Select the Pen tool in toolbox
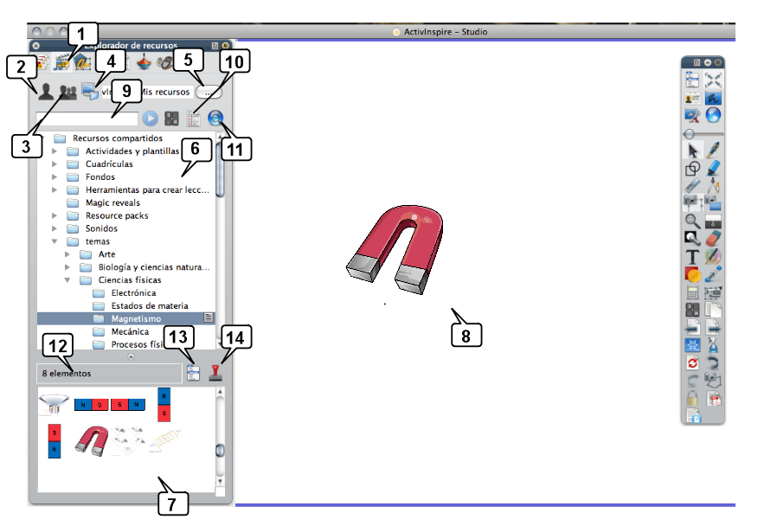The image size is (777, 532). 713,151
